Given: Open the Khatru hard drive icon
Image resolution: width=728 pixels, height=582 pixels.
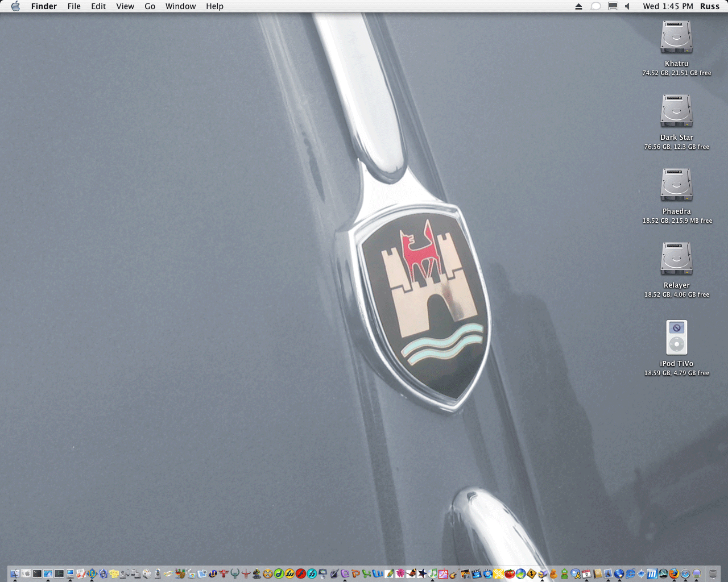Looking at the screenshot, I should [x=676, y=37].
